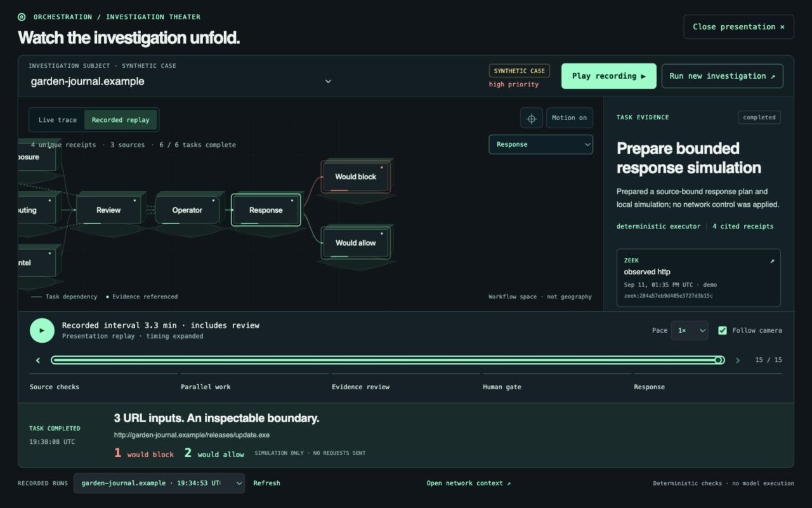The height and width of the screenshot is (508, 812).
Task: Close the presentation
Action: click(738, 27)
